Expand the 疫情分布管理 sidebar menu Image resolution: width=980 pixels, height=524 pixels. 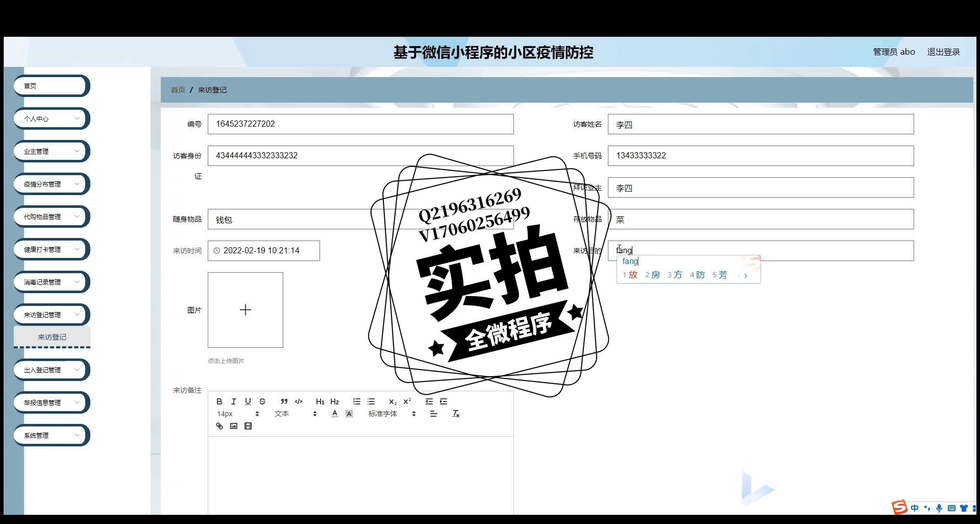pyautogui.click(x=52, y=184)
